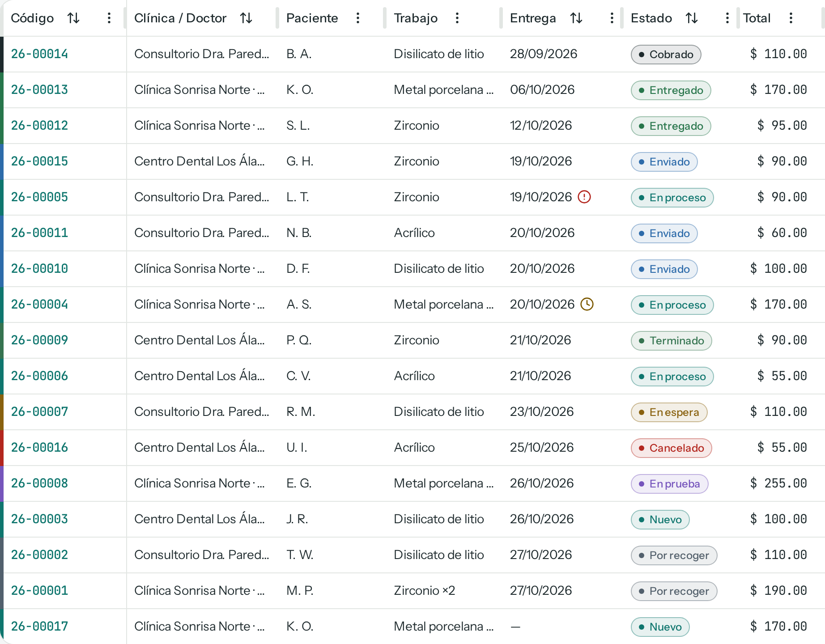Click red overdue alert icon on 26-00005
825x644 pixels.
click(584, 197)
